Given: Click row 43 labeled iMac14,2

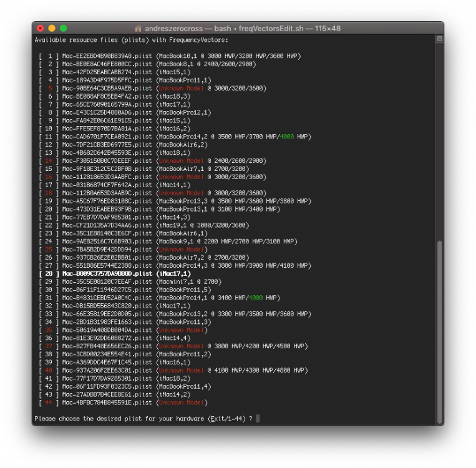Looking at the screenshot, I should coord(115,394).
